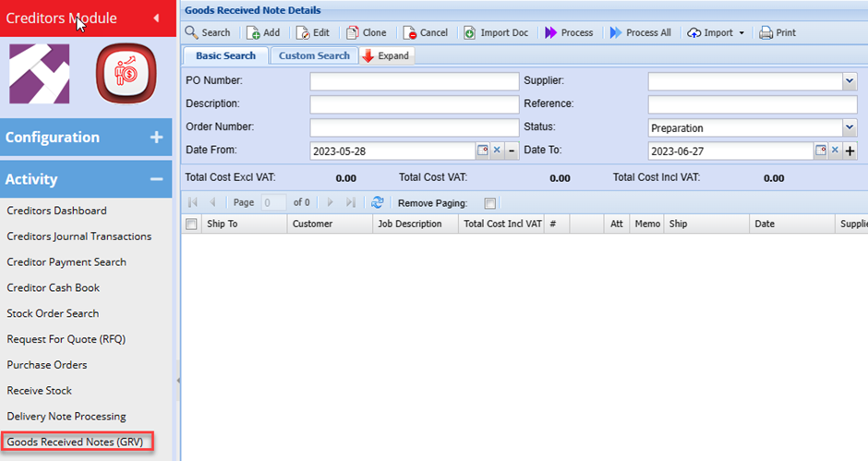Click the Order Number input field
Screen dimensions: 868x461
(414, 128)
